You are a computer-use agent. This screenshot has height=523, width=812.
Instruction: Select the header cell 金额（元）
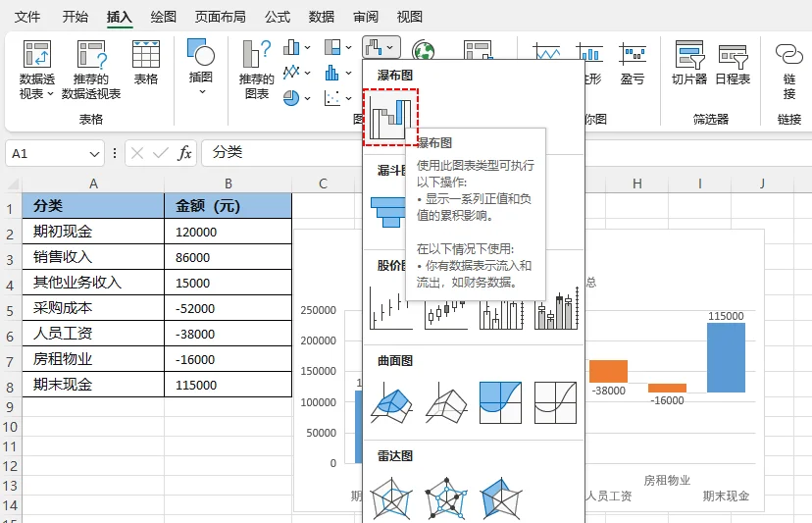228,206
